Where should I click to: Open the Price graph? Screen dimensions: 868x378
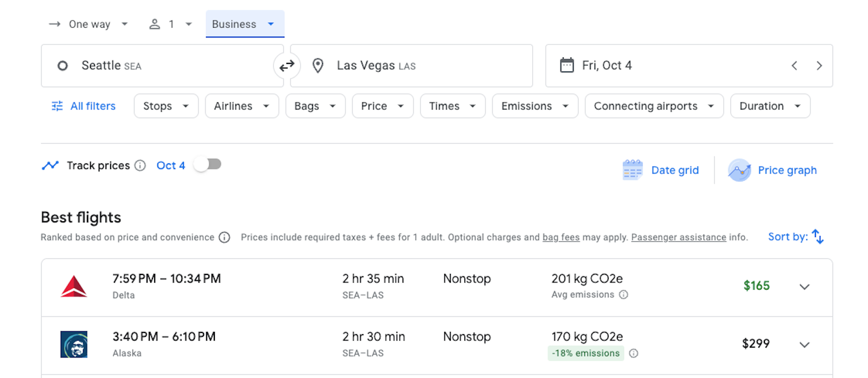[x=773, y=170]
